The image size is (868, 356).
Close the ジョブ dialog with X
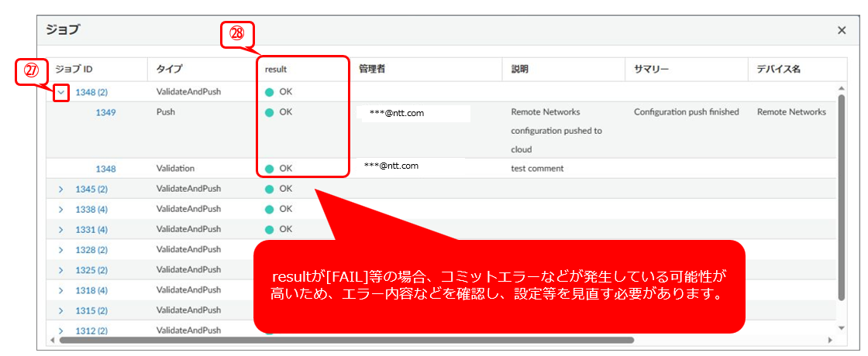click(842, 30)
